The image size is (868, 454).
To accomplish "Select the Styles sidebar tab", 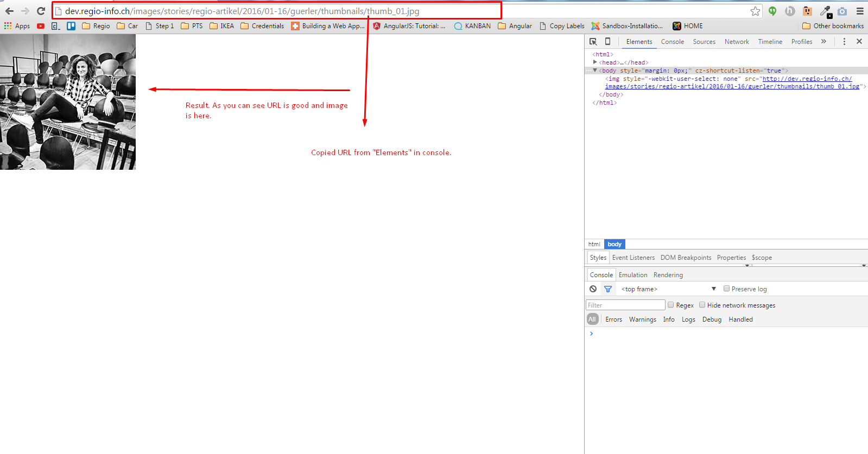I will pos(598,258).
